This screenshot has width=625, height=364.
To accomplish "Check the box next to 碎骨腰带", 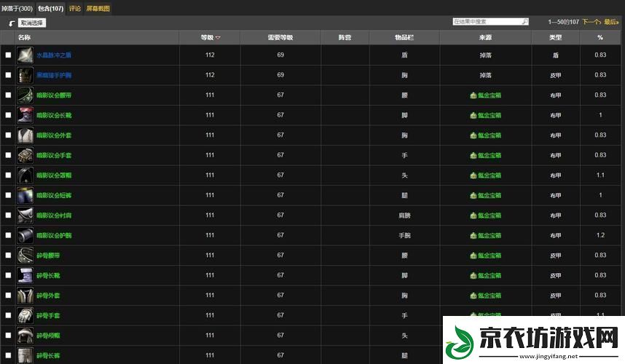I will (8, 256).
